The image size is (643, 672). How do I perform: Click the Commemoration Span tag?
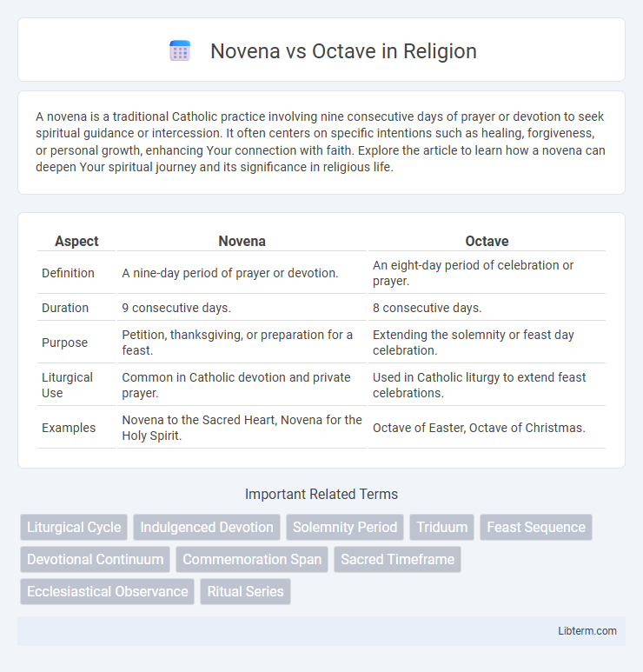coord(252,559)
